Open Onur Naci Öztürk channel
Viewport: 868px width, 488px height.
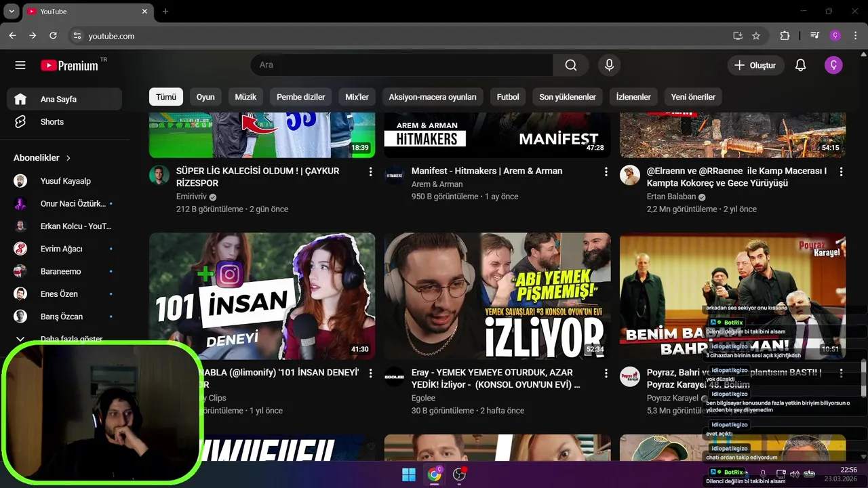point(64,203)
